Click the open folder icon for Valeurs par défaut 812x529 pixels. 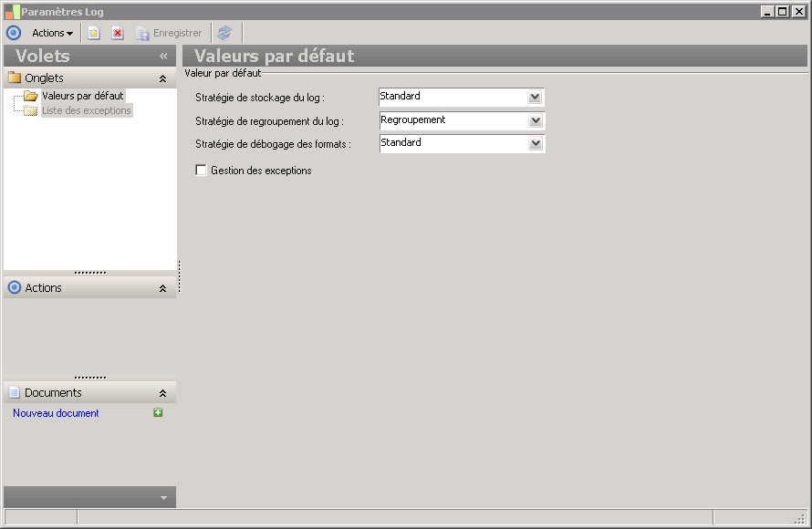point(31,97)
